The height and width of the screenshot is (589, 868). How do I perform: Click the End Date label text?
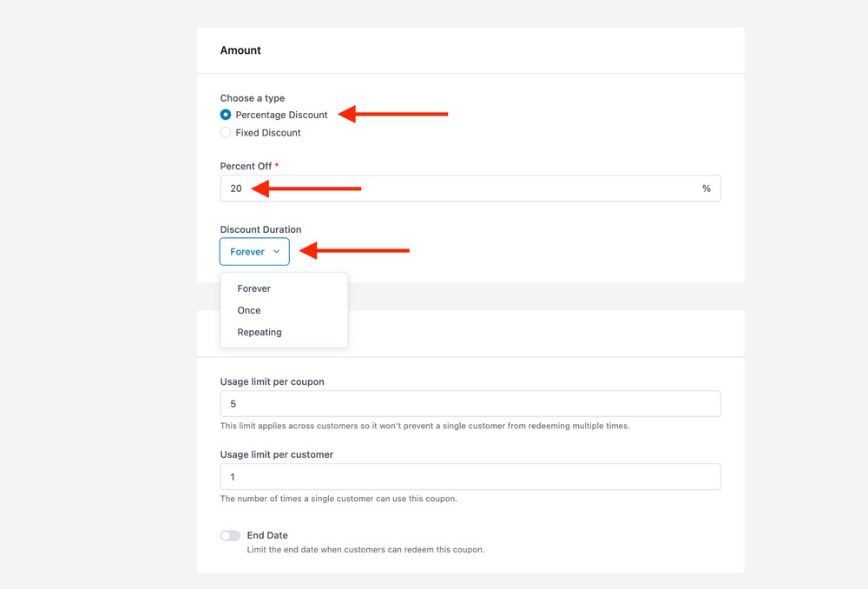tap(267, 536)
